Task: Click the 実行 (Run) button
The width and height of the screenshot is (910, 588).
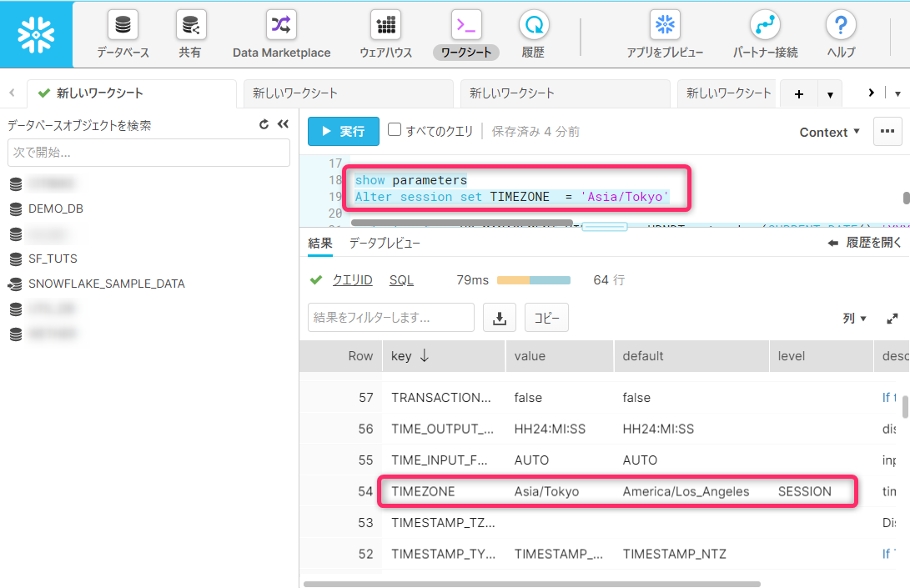Action: point(344,131)
